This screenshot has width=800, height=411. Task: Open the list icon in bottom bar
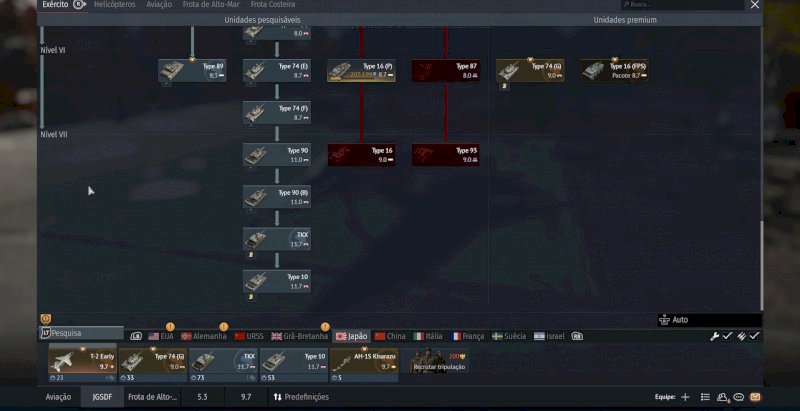click(x=705, y=397)
